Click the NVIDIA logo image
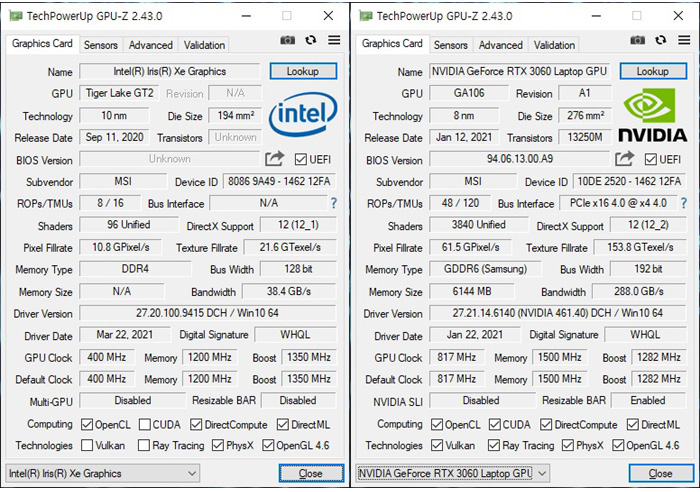 point(653,116)
